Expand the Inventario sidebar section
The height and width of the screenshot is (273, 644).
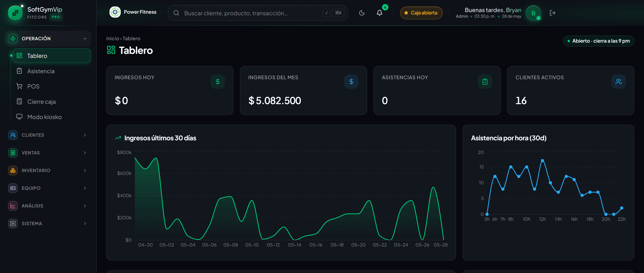point(48,170)
